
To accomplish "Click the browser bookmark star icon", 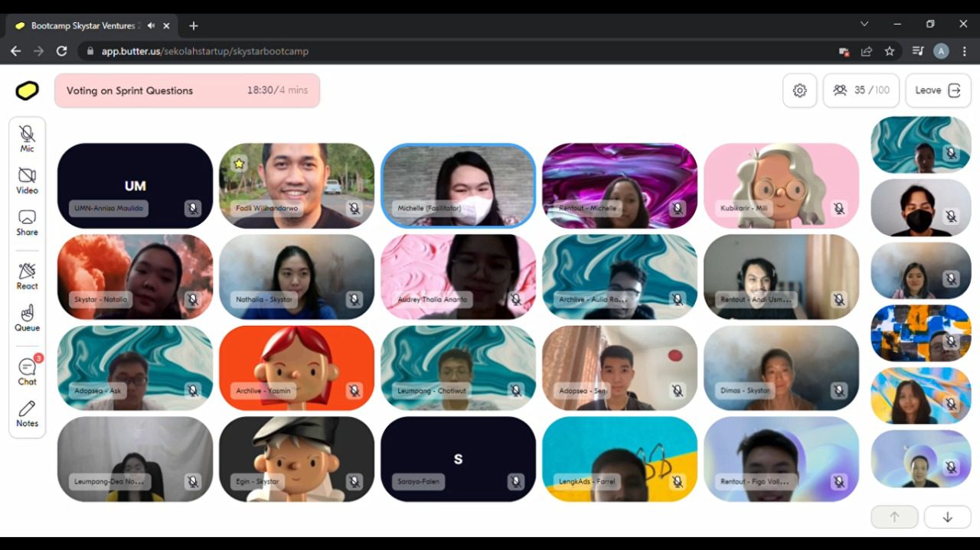I will [x=889, y=51].
